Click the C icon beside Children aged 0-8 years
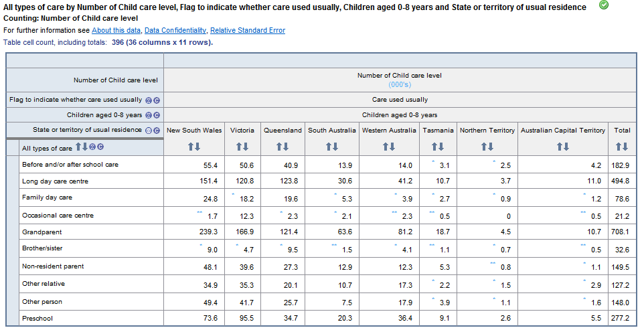 tap(157, 115)
